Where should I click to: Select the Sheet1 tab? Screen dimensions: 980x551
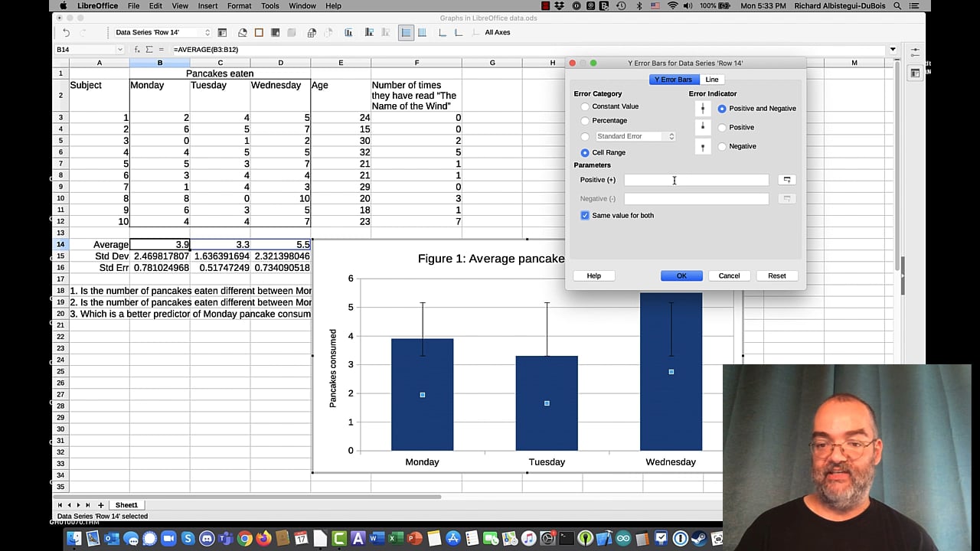(126, 505)
